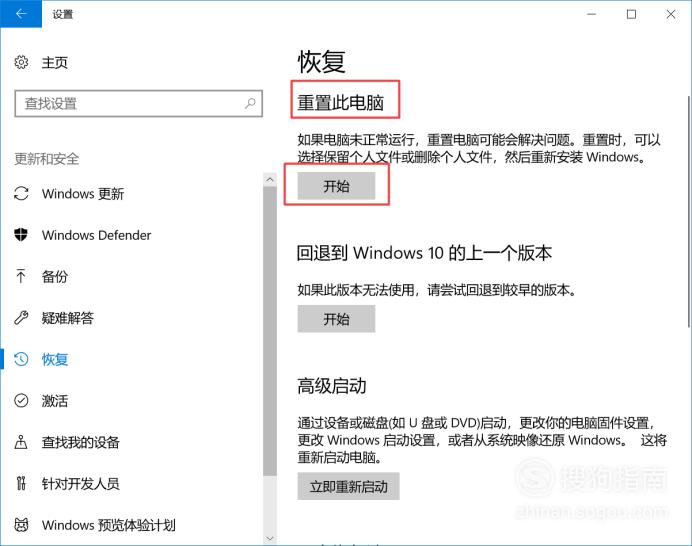Open the 主页 home page
Image resolution: width=692 pixels, height=546 pixels.
point(55,63)
